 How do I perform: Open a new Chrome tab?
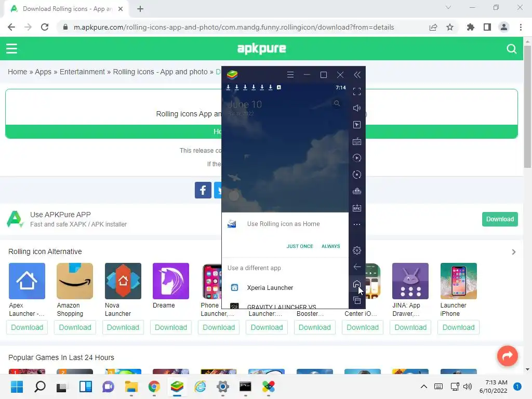tap(140, 9)
